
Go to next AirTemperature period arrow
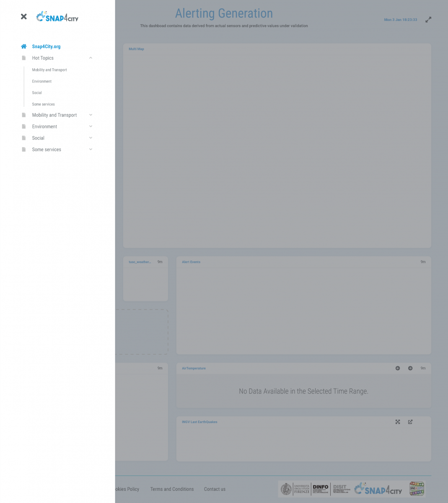pyautogui.click(x=410, y=368)
